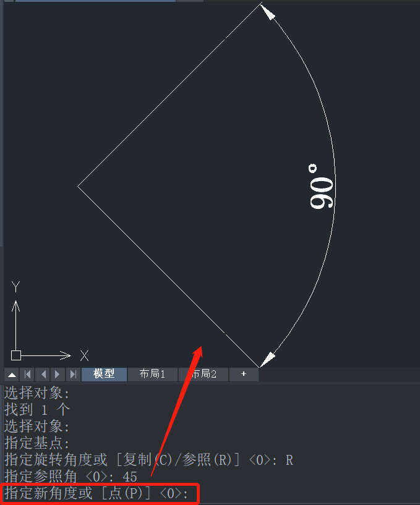Screen dimensions: 420x505
Task: Select the lower diagonal line
Action: 168,276
